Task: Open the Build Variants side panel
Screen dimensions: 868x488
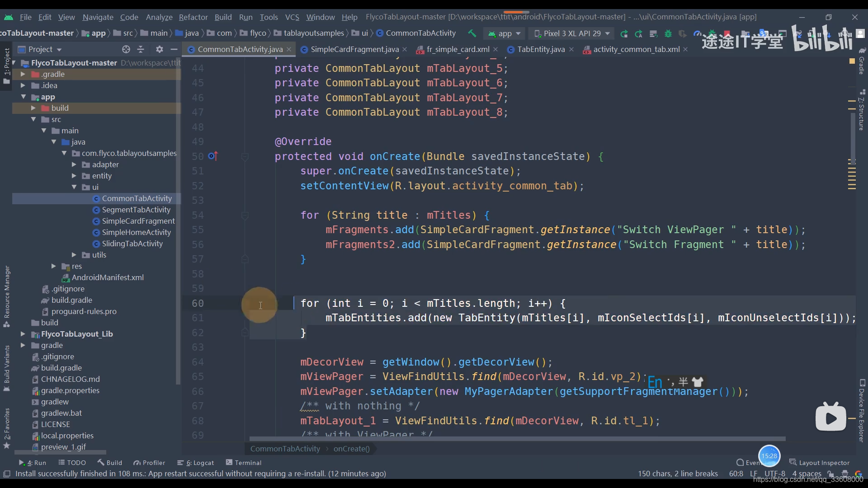Action: tap(6, 368)
